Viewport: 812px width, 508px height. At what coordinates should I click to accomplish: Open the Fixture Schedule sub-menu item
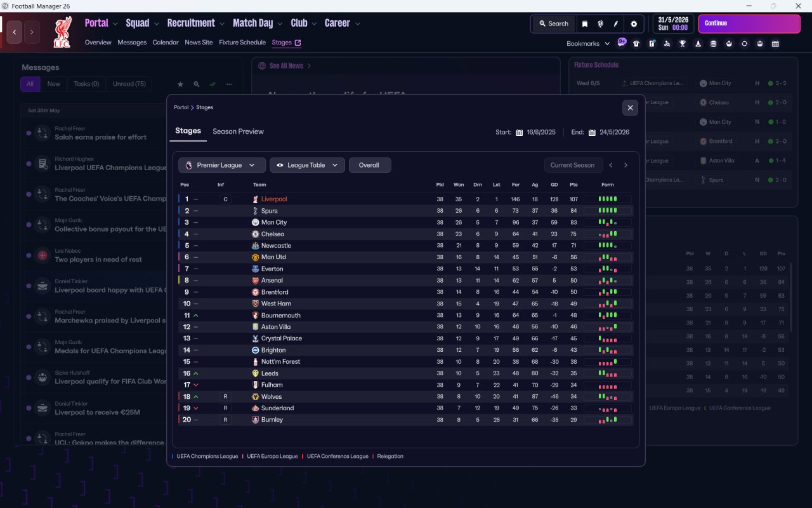(x=242, y=43)
